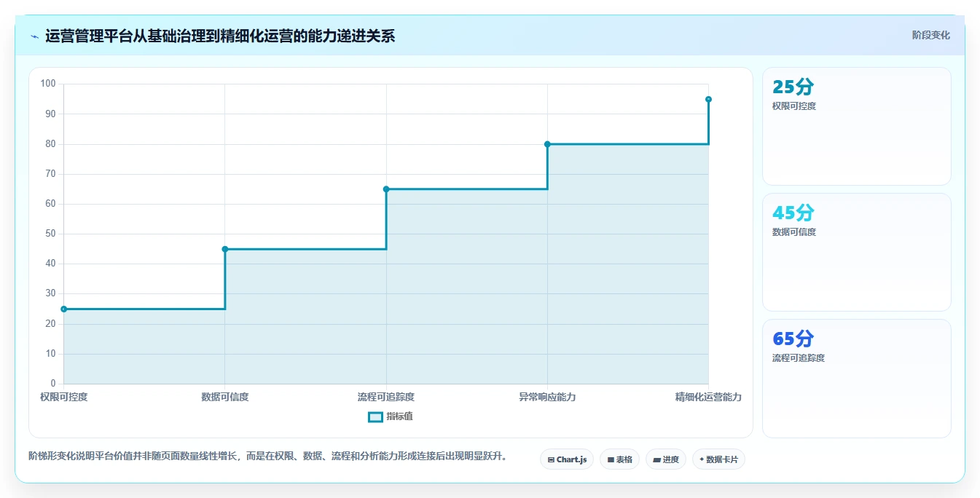The width and height of the screenshot is (980, 498).
Task: Toggle the 指标值 legend color box
Action: (x=375, y=416)
